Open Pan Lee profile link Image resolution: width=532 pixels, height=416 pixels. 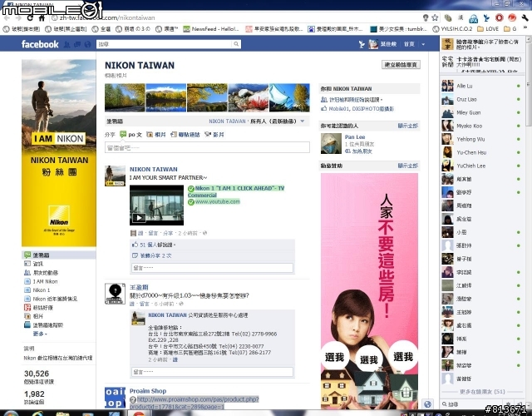(x=355, y=136)
